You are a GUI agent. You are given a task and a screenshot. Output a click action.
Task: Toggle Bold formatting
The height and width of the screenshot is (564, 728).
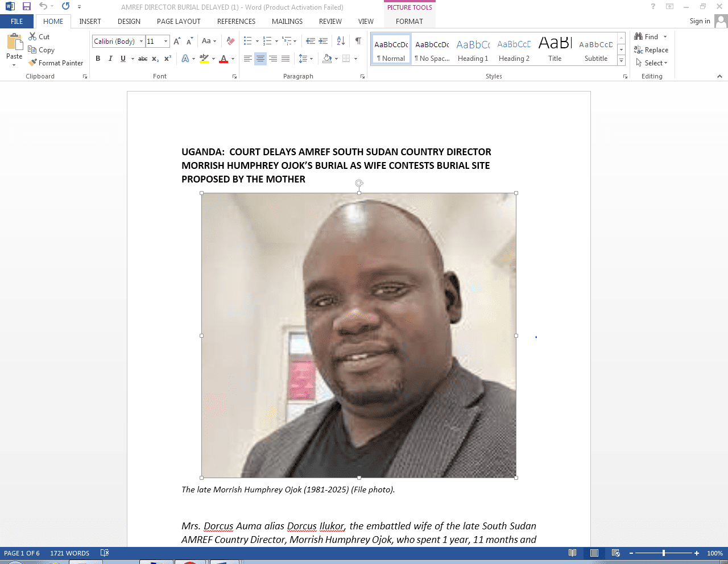point(98,59)
